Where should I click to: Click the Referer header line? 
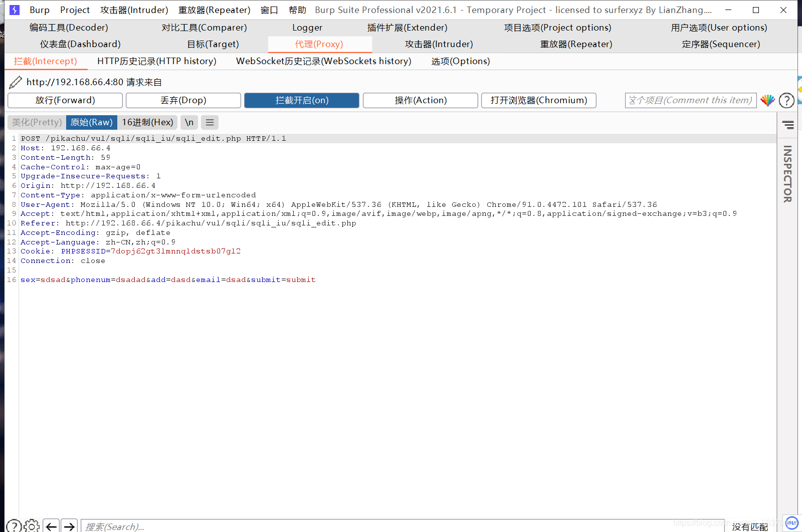pyautogui.click(x=188, y=223)
